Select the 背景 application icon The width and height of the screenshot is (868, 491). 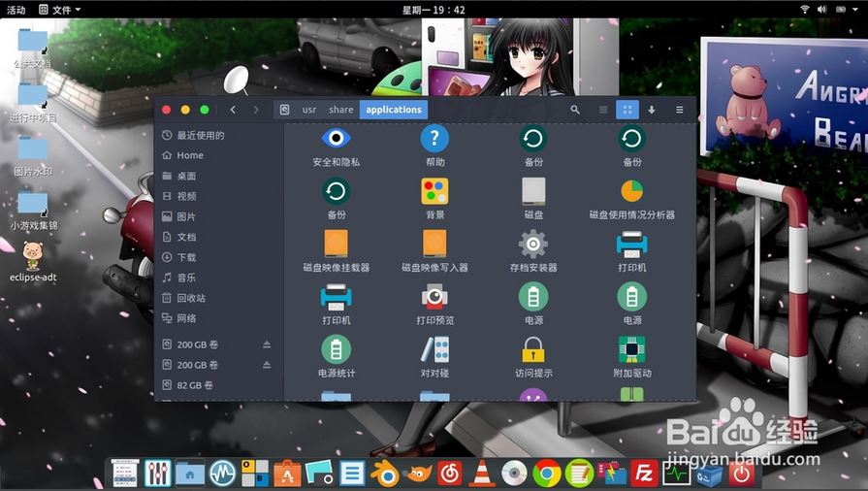tap(434, 190)
